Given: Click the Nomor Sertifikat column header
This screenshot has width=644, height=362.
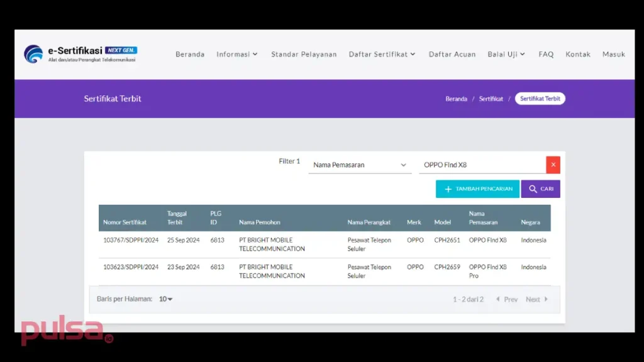Looking at the screenshot, I should point(125,222).
